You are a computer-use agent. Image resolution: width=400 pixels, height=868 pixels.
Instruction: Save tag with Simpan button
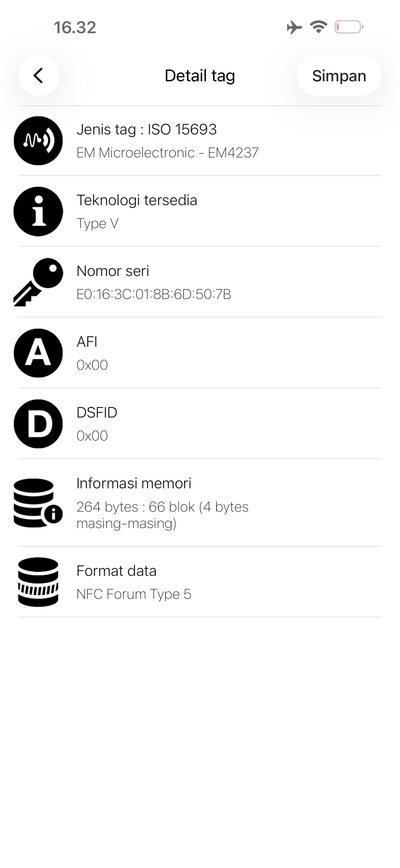click(x=339, y=75)
